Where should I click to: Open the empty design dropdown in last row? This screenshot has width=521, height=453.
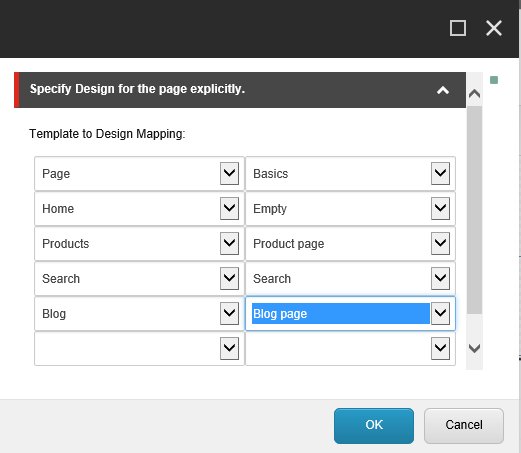pos(440,348)
